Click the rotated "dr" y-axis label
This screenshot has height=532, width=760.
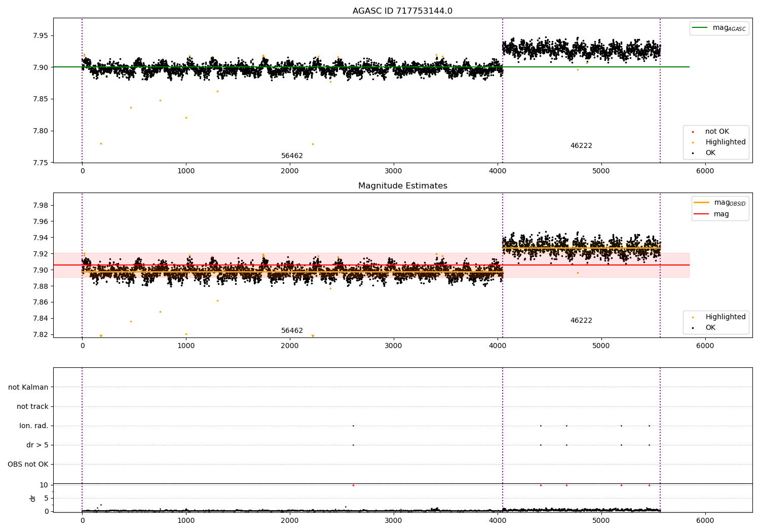tap(32, 498)
